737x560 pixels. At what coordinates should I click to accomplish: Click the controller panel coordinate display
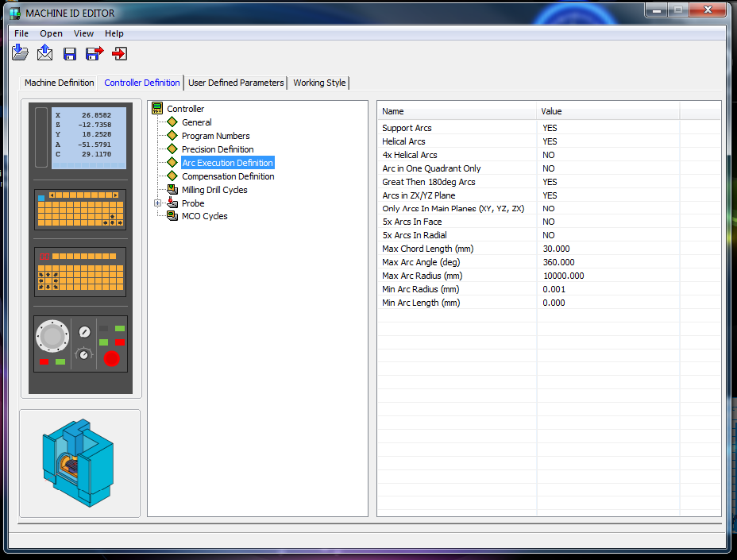(x=89, y=137)
